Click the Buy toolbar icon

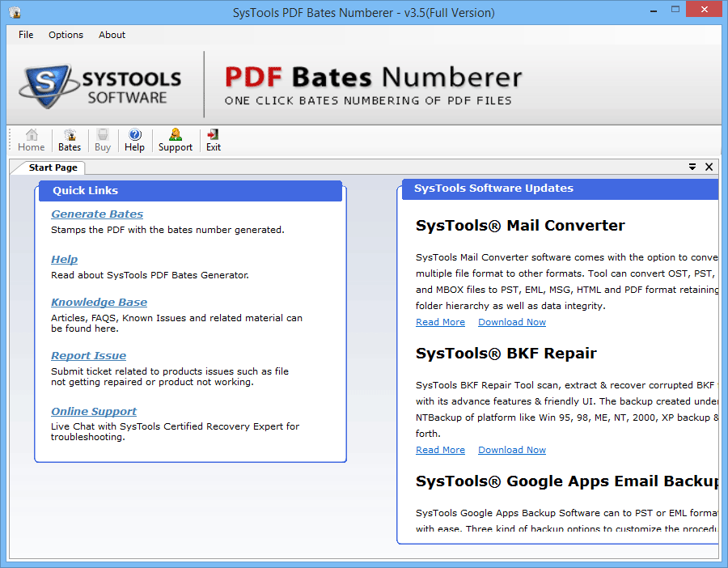[103, 140]
